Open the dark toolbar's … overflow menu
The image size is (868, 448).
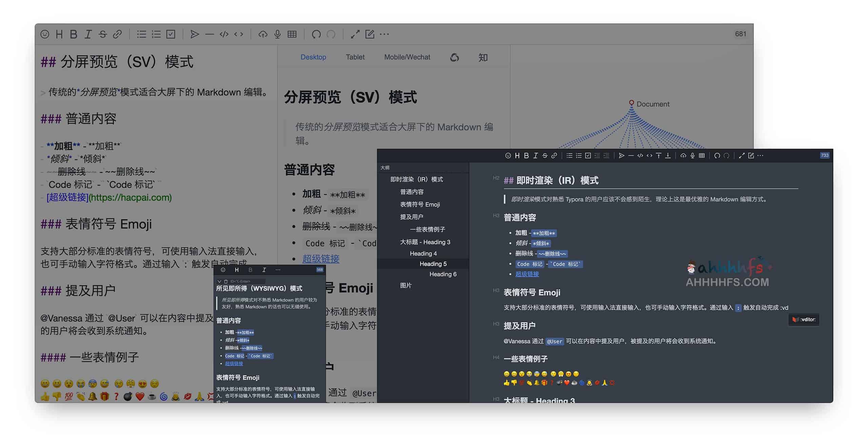(x=760, y=155)
